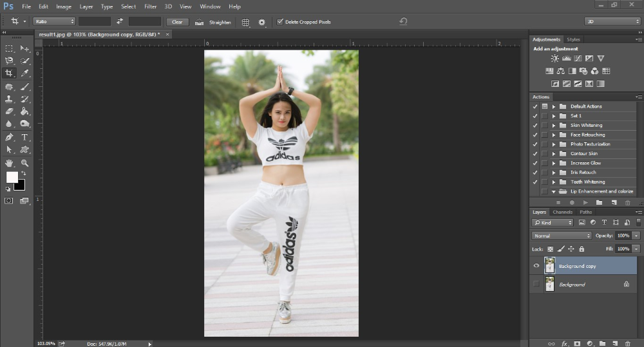This screenshot has height=347, width=644.
Task: Select the Eyedropper tool
Action: [24, 73]
